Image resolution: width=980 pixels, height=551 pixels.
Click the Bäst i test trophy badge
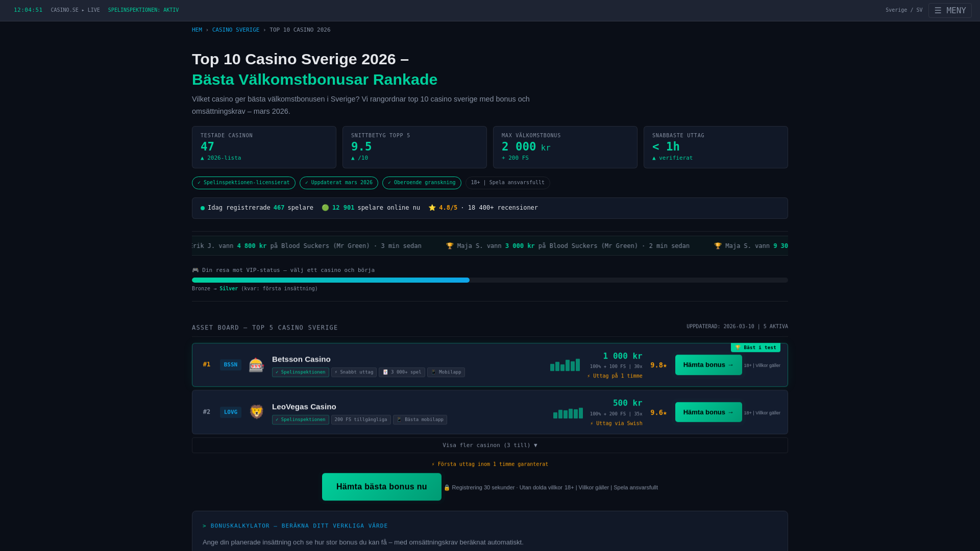[x=755, y=347]
